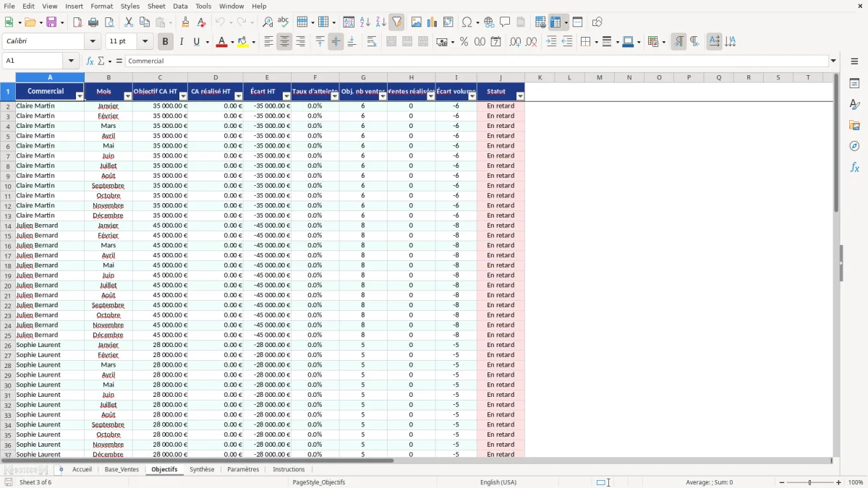
Task: Click Delete Decimal Place icon
Action: (532, 42)
